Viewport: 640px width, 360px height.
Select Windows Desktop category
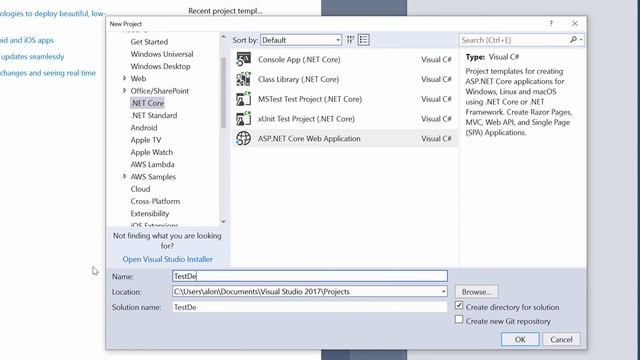pyautogui.click(x=160, y=66)
